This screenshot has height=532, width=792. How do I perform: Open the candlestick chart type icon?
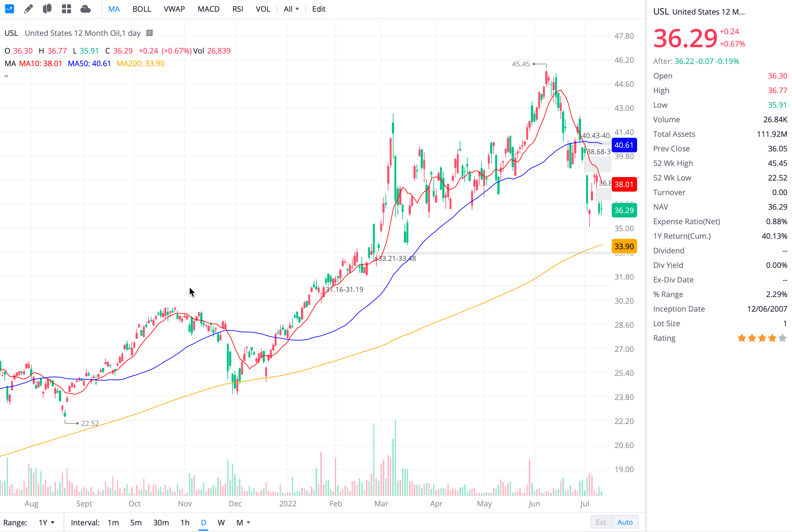pyautogui.click(x=47, y=9)
